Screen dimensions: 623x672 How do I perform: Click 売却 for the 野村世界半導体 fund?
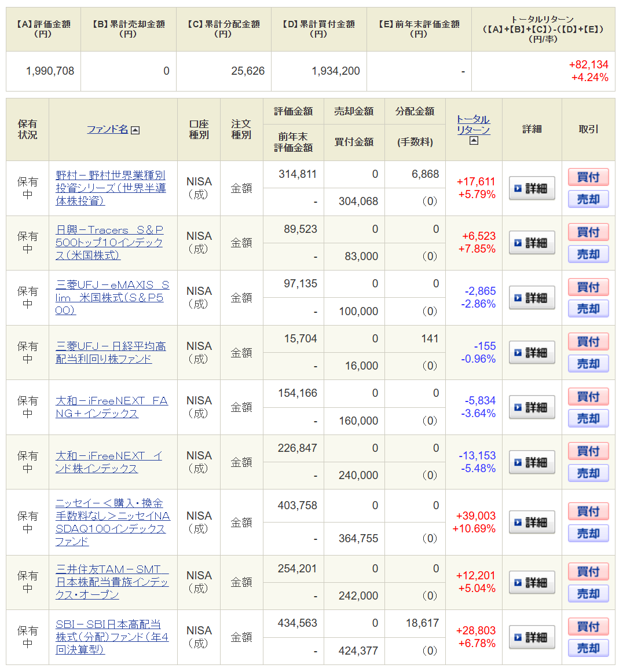pos(588,199)
